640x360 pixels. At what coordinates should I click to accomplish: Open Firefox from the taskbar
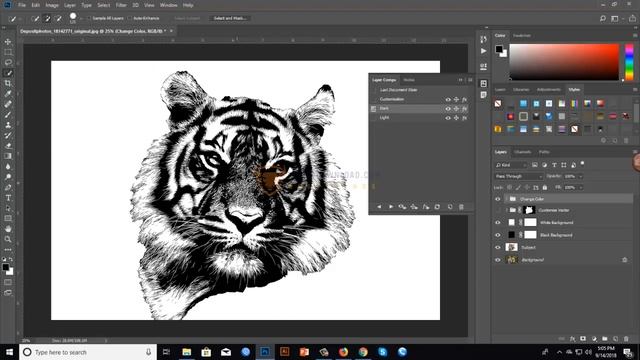pos(343,352)
